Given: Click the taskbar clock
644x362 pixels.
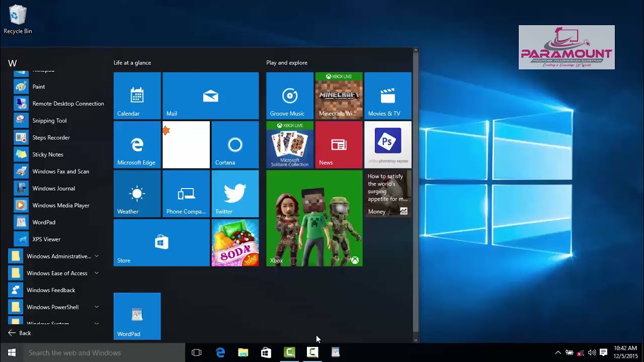Looking at the screenshot, I should point(625,352).
